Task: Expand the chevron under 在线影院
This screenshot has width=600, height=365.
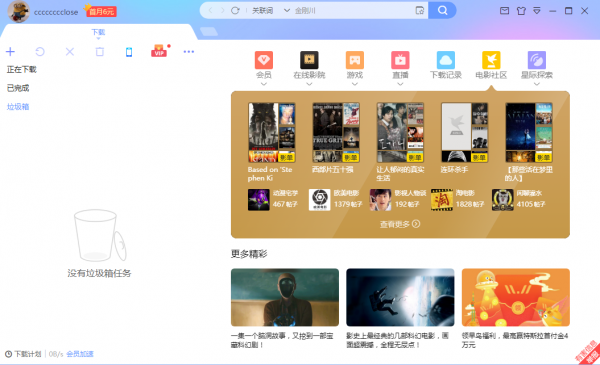Action: point(309,84)
